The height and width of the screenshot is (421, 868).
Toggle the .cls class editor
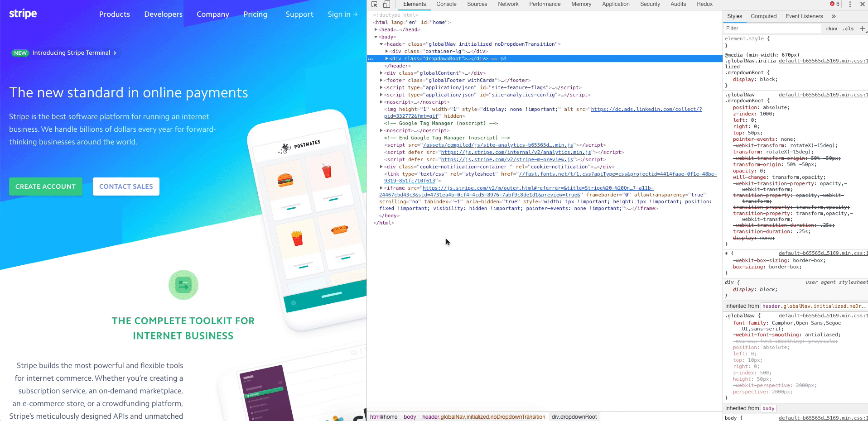(849, 29)
